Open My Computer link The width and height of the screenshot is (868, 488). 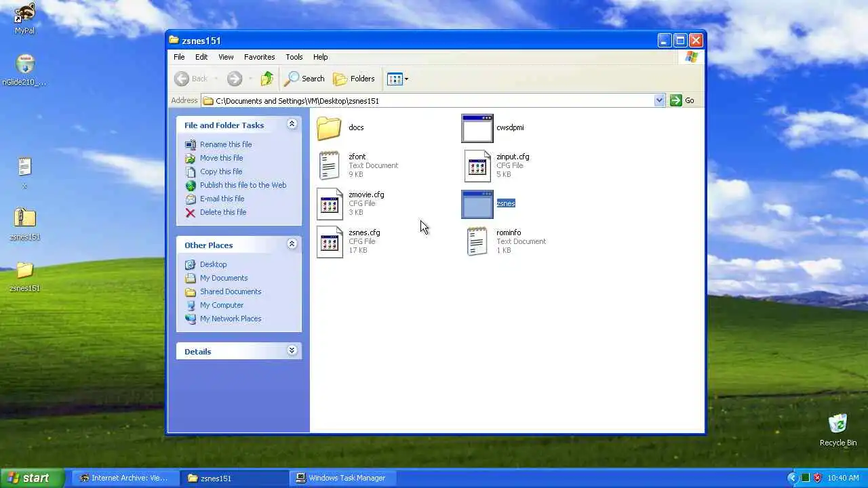point(222,305)
